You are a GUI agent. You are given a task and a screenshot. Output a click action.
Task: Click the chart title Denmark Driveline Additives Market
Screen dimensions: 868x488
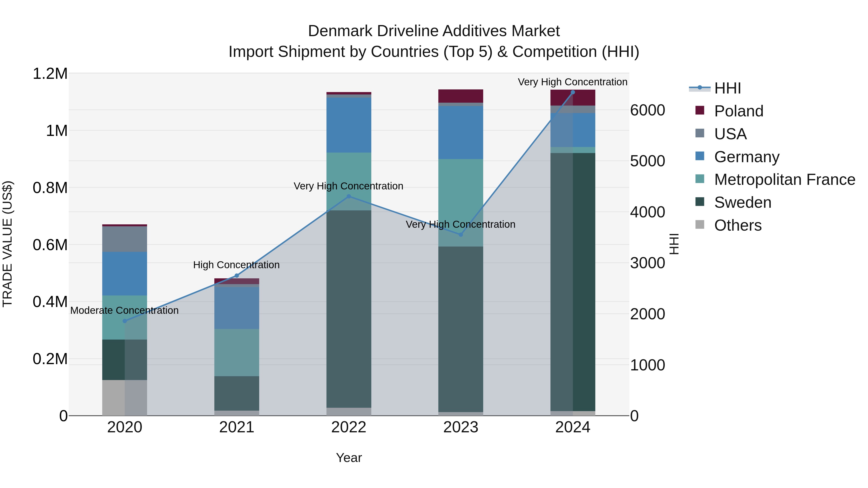point(434,31)
